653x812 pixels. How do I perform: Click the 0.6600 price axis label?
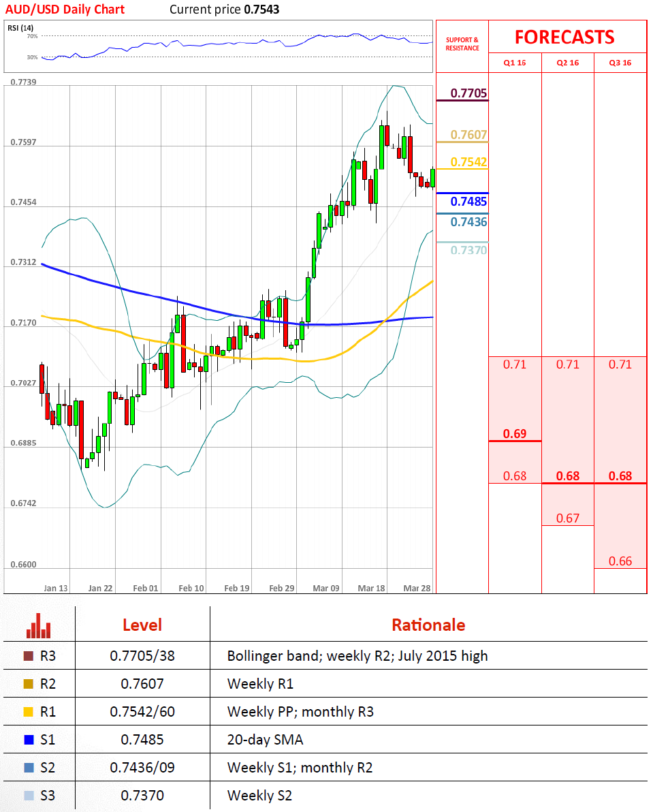pyautogui.click(x=24, y=565)
